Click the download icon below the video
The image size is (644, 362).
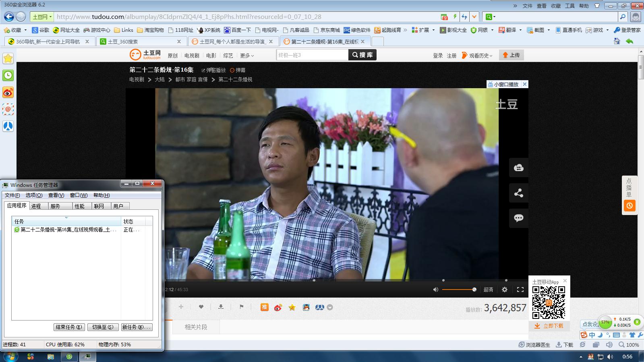point(221,307)
